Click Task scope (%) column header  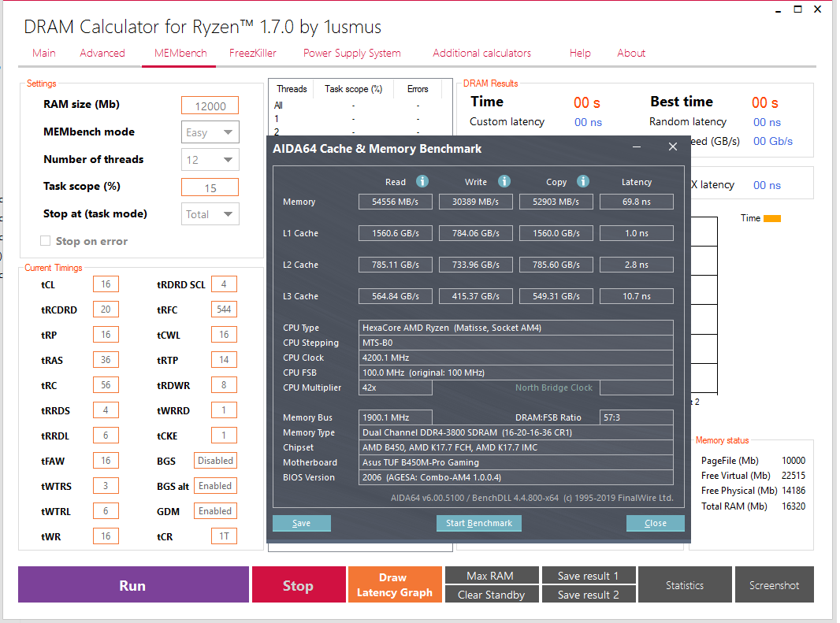(x=353, y=89)
